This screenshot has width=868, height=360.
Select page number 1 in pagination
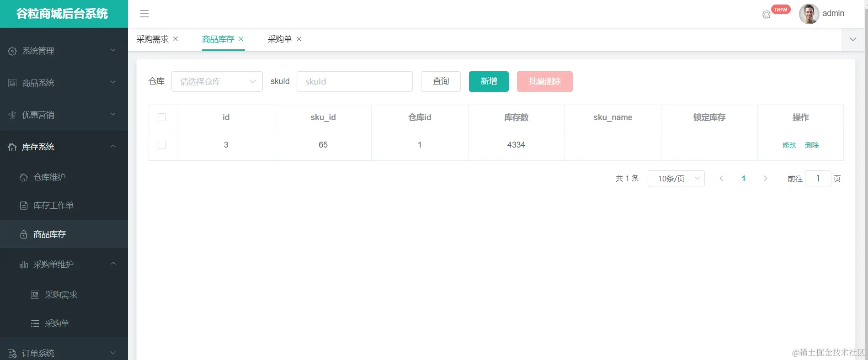(x=744, y=178)
